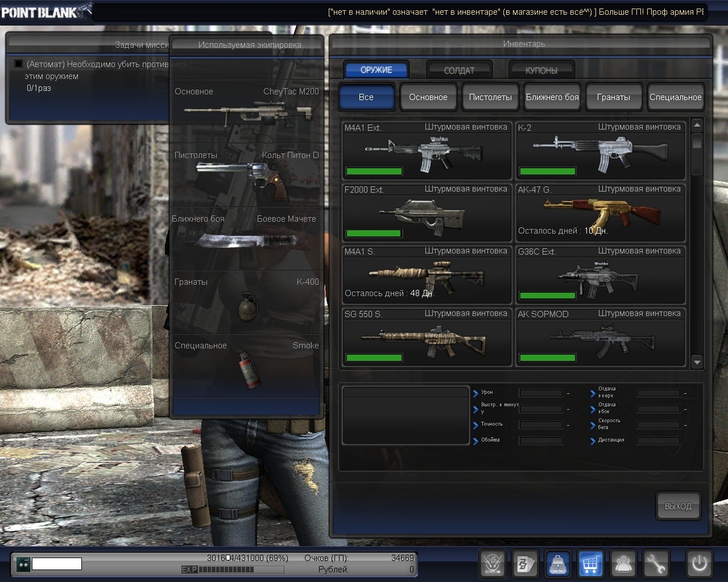Click the F2000 Ext. green durability bar
The image size is (728, 582).
pos(374,234)
